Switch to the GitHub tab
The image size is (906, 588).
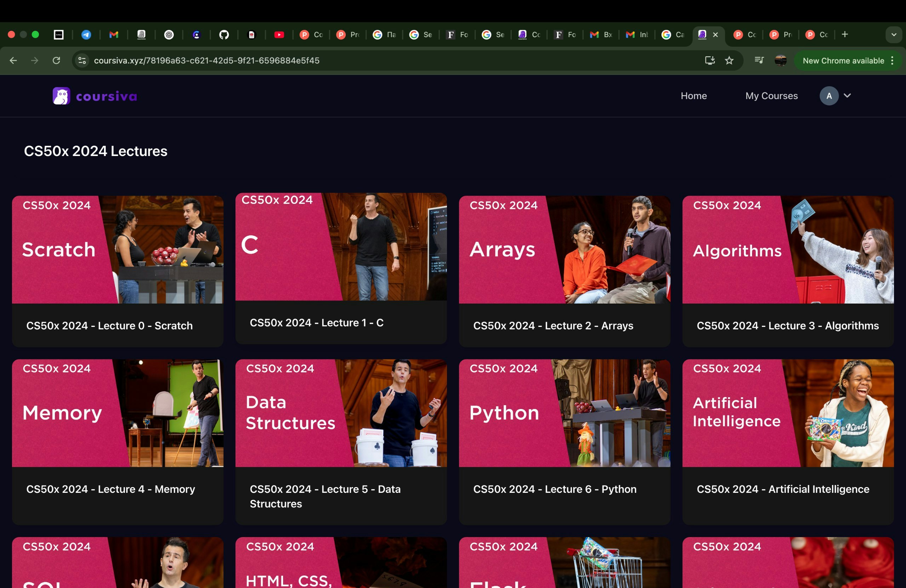[x=224, y=35]
